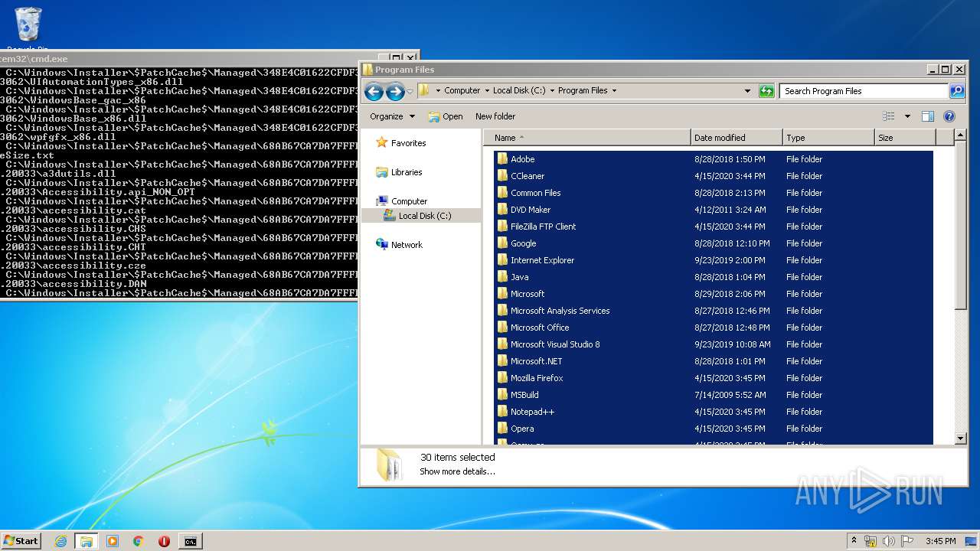Click the Open toolbar button

446,116
